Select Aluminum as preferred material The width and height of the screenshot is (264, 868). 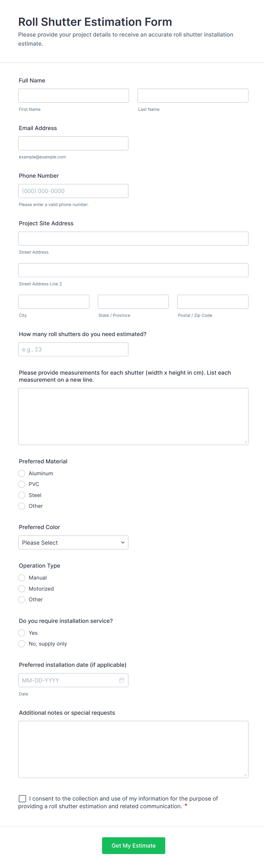coord(22,474)
